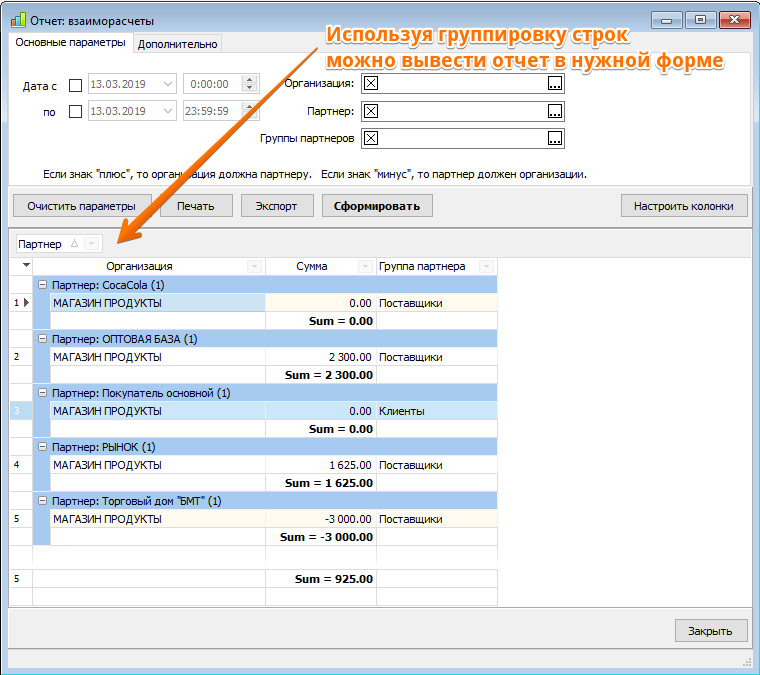Click the window resize grip

tap(747, 663)
